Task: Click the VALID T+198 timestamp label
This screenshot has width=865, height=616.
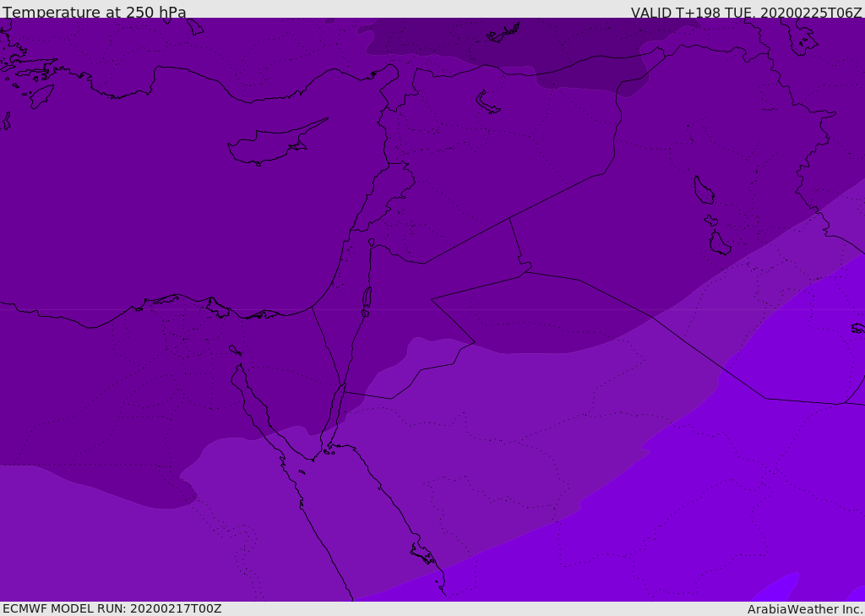Action: (746, 12)
